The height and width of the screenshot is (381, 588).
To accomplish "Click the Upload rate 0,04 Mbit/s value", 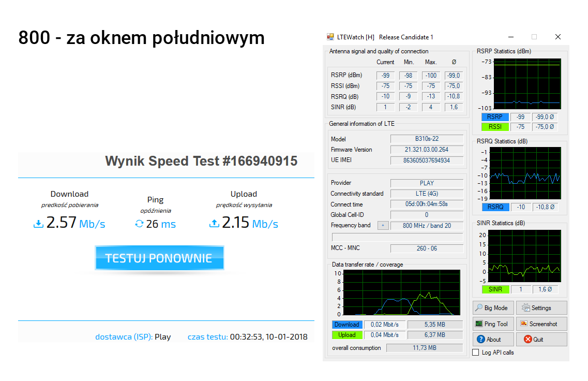I will pos(385,335).
